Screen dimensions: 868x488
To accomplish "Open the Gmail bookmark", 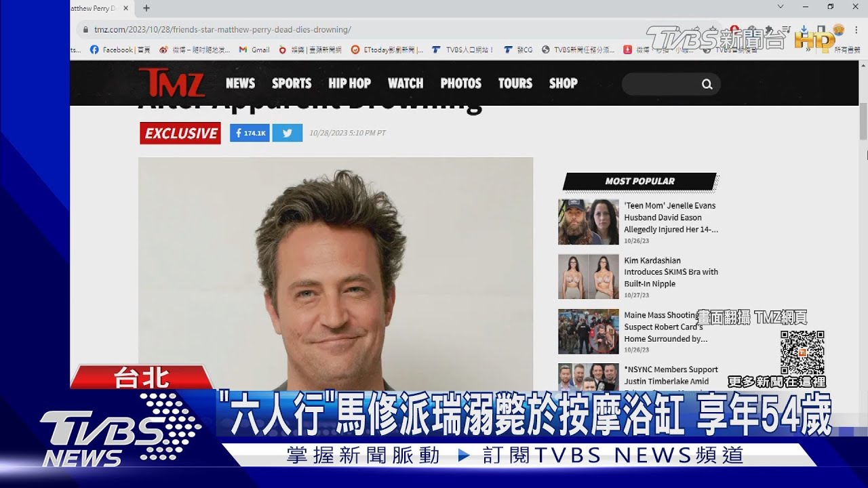I will 254,49.
